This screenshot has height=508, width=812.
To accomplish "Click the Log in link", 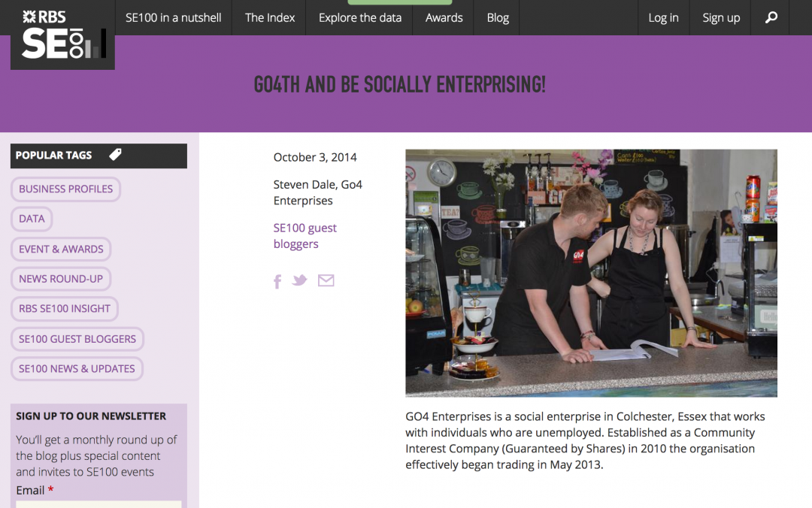I will 663,17.
